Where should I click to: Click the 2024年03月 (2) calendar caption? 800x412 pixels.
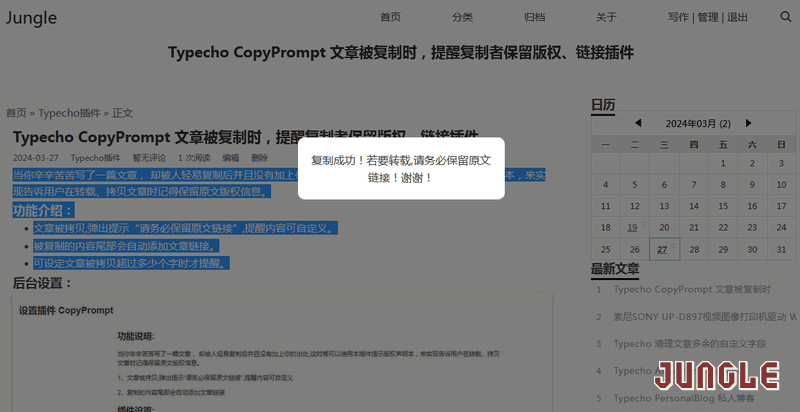[x=698, y=123]
